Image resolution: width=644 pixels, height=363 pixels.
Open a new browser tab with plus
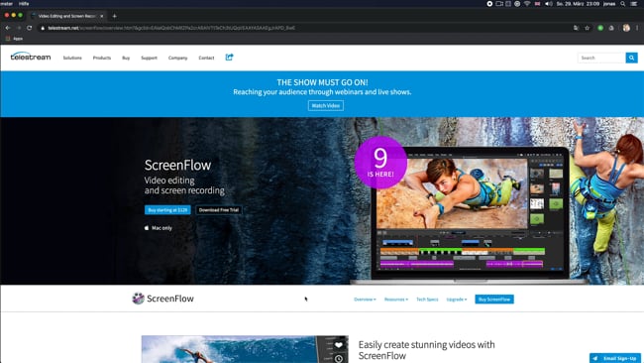click(115, 16)
